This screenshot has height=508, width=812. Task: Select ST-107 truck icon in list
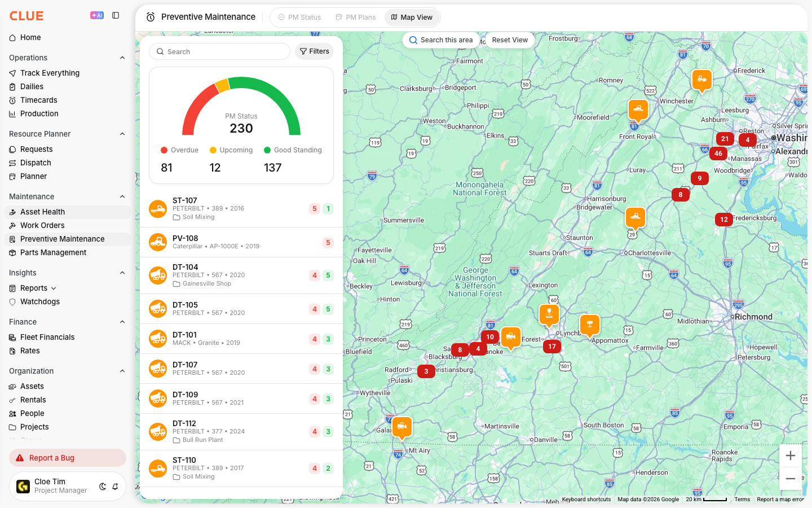(x=158, y=209)
